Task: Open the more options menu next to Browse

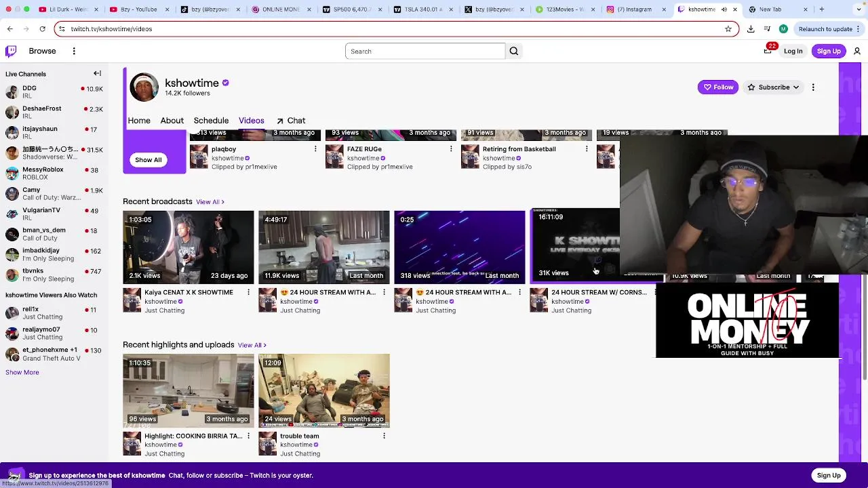Action: (74, 51)
